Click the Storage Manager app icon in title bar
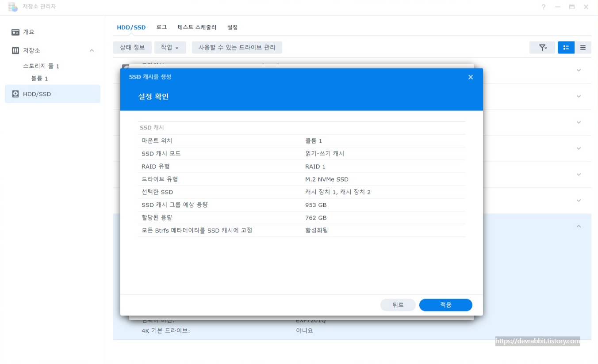This screenshot has height=364, width=598. pos(12,7)
